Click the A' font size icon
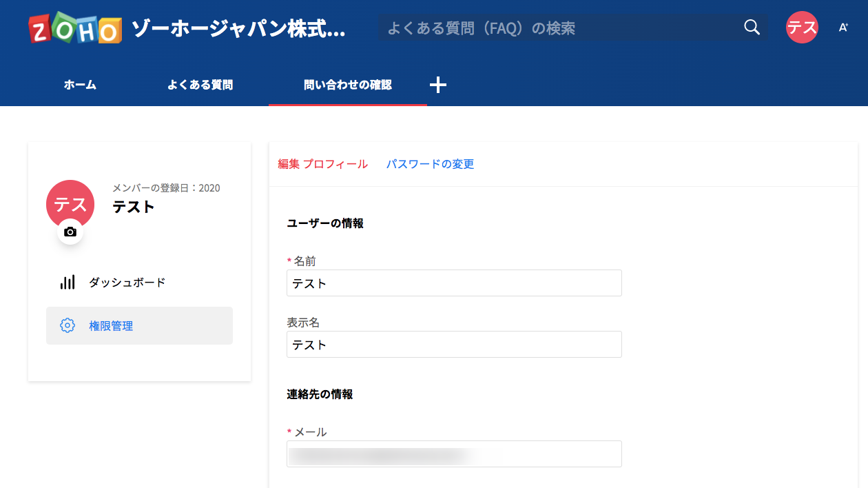This screenshot has width=868, height=488. click(843, 28)
